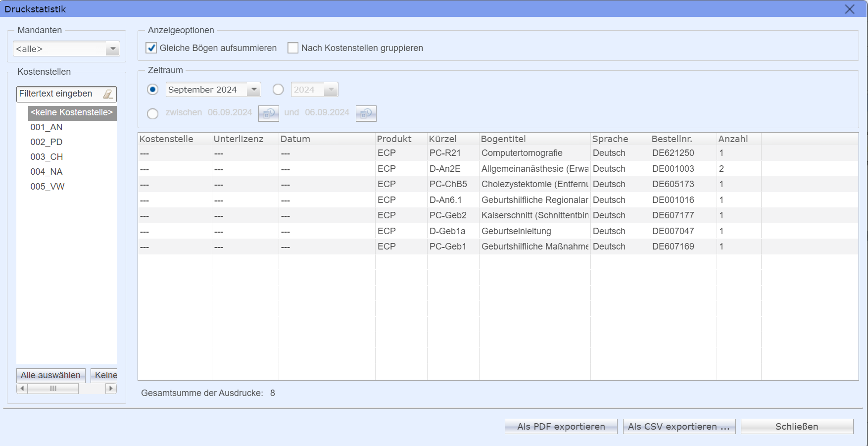Select cost center 002_PD

pyautogui.click(x=47, y=143)
